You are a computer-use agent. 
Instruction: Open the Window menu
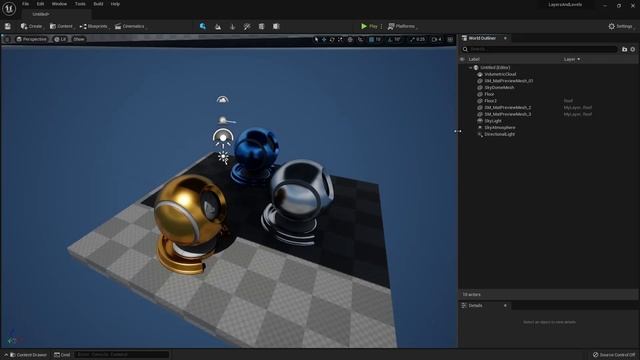tap(59, 4)
